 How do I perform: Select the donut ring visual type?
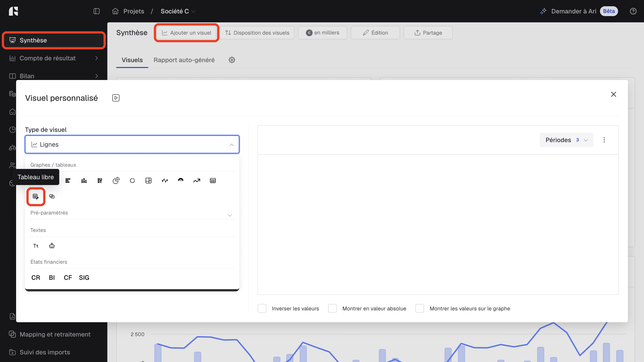tap(132, 181)
